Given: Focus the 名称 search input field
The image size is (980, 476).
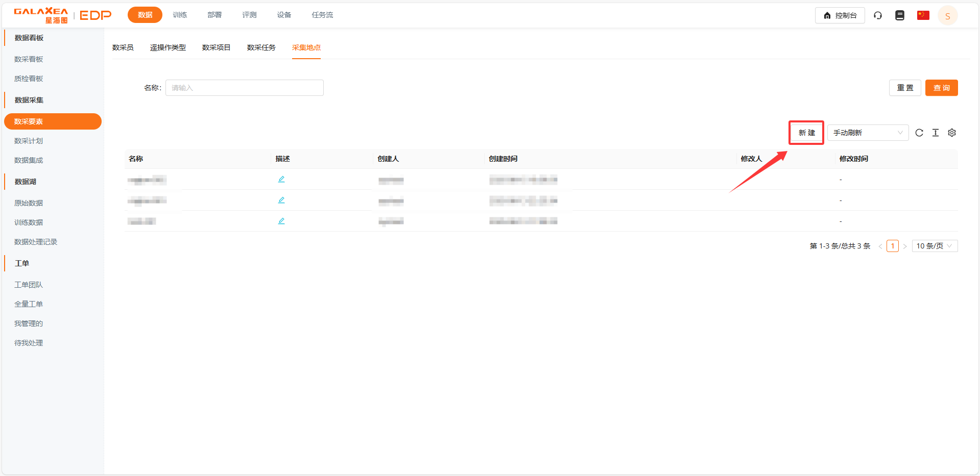Looking at the screenshot, I should coord(244,88).
